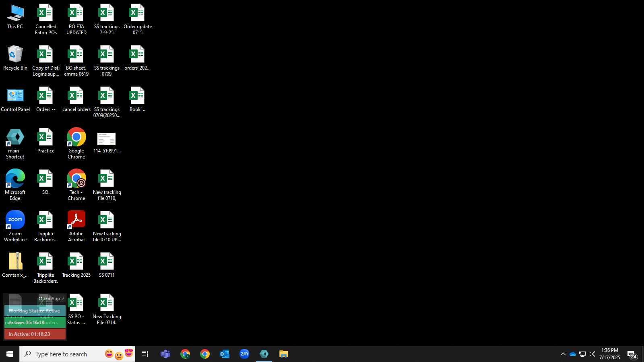Click the red In Active timer bar
Viewport: 644px width, 362px height.
point(35,334)
